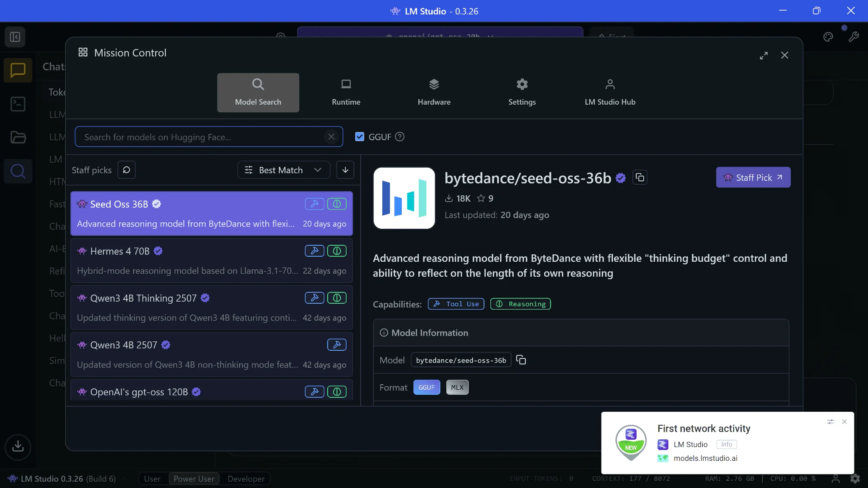Open the Developer terminal sidebar icon
The height and width of the screenshot is (488, 868).
(18, 104)
